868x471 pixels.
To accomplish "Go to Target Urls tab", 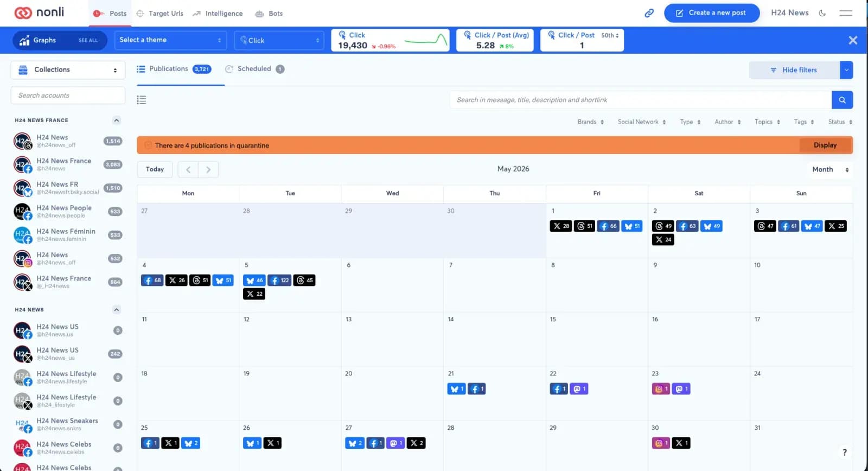I will coord(160,14).
